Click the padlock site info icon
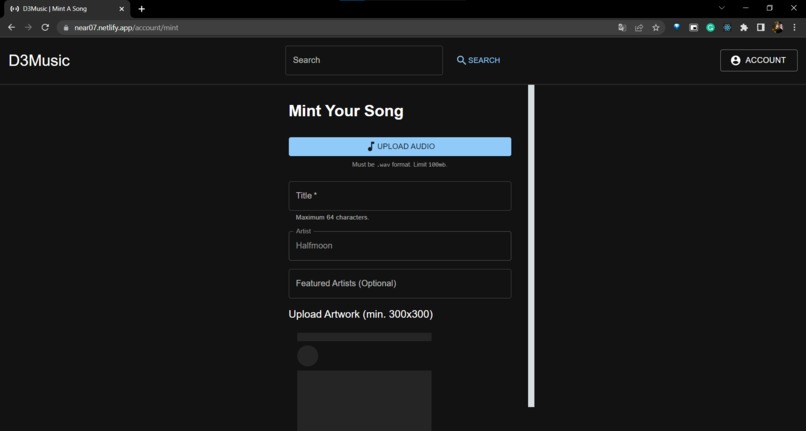Viewport: 806px width, 431px height. point(66,28)
